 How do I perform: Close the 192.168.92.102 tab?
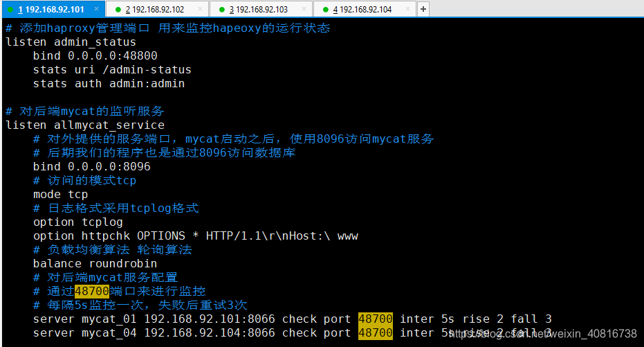tap(201, 8)
